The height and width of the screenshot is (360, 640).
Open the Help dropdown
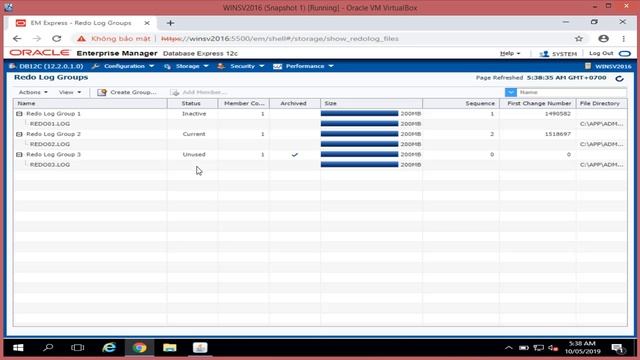tap(510, 53)
